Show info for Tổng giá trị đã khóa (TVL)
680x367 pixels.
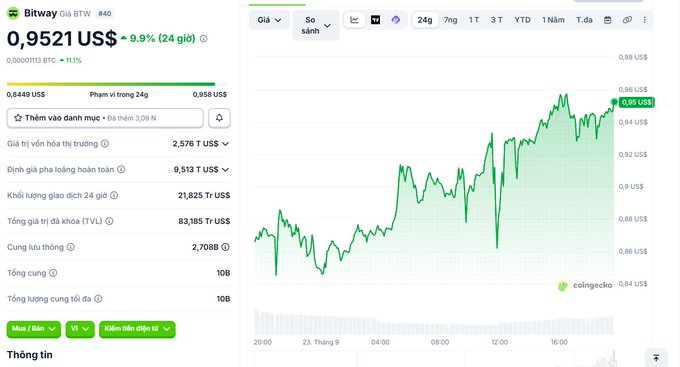(x=109, y=221)
